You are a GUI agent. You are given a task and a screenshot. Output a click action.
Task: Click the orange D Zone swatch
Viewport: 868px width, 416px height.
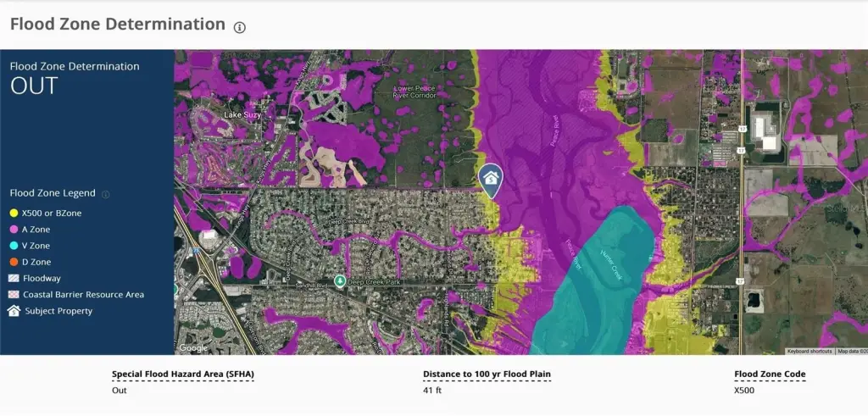click(x=14, y=262)
